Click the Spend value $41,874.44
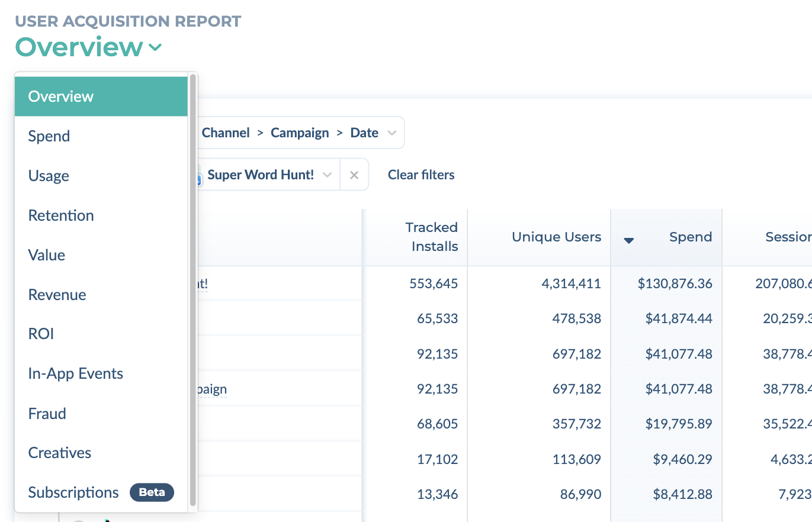Screen dimensions: 812x522 (x=679, y=319)
